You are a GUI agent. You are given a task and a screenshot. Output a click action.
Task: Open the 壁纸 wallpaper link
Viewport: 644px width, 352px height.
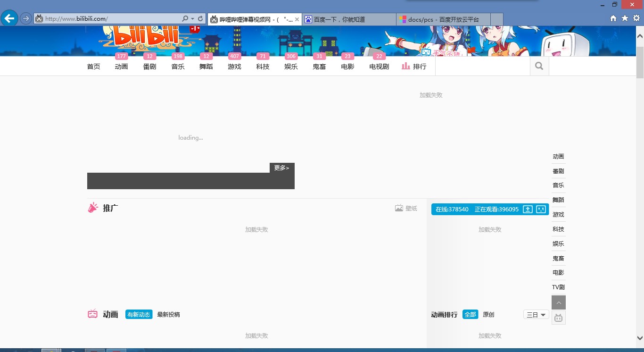pyautogui.click(x=406, y=208)
